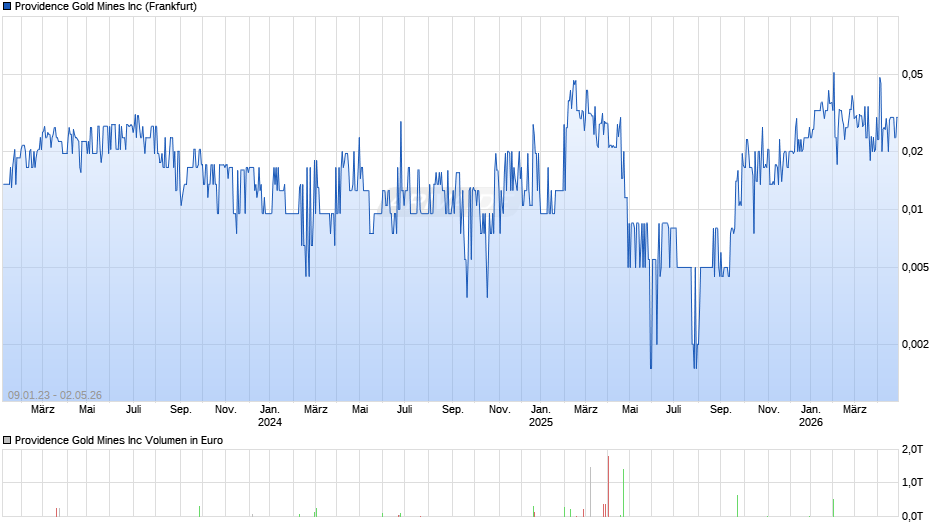Image resolution: width=940 pixels, height=526 pixels.
Task: Click the last März label on time axis
Action: 855,410
